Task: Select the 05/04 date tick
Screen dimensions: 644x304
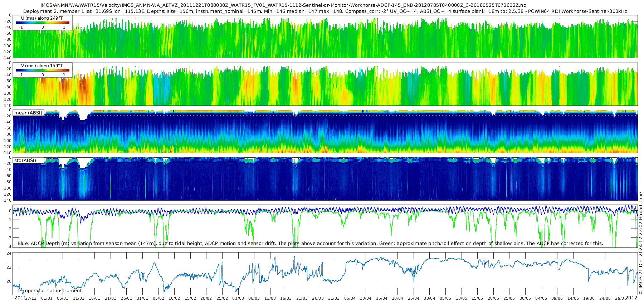Action: click(x=350, y=299)
